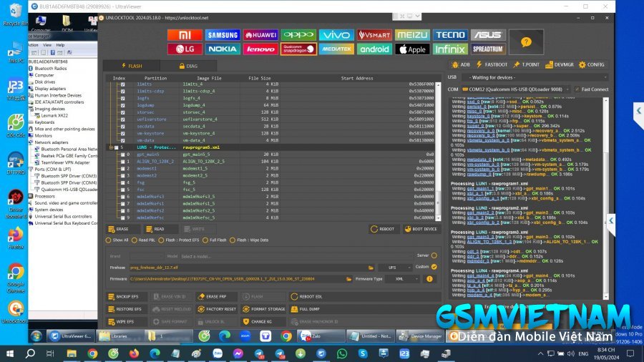Viewport: 644px width, 362px height.
Task: Select the Lenovo brand logo
Action: click(260, 49)
